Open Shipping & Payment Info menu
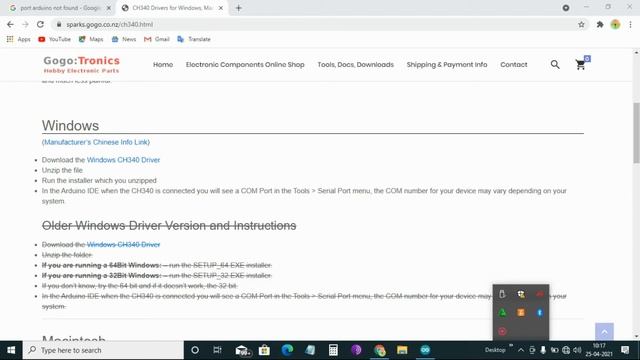This screenshot has height=360, width=640. click(x=447, y=64)
